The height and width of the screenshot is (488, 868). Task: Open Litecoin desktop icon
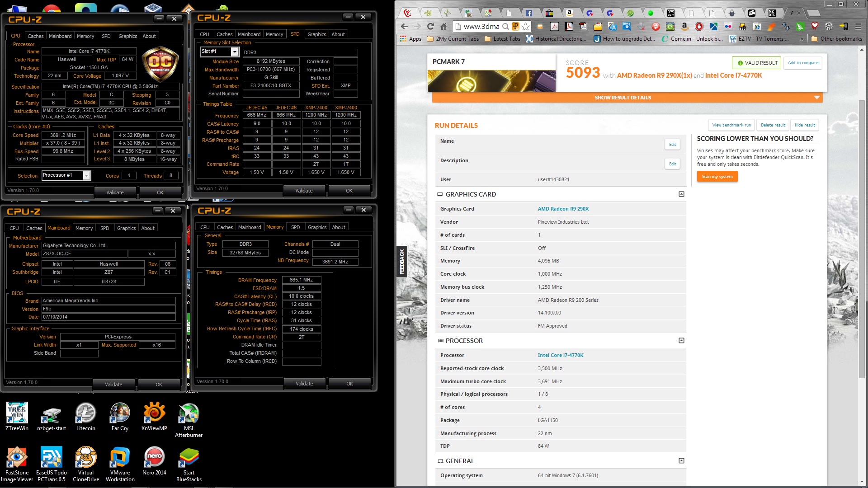tap(85, 417)
